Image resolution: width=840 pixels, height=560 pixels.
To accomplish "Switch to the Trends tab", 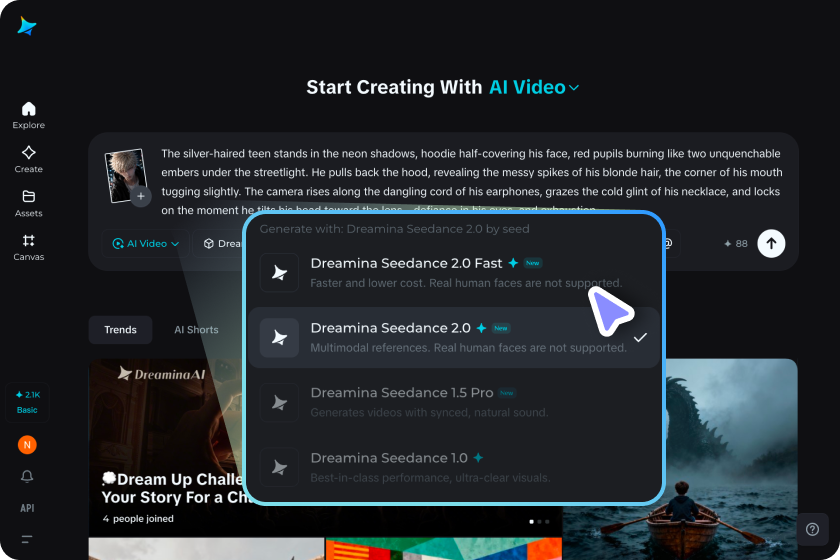I will (x=121, y=330).
